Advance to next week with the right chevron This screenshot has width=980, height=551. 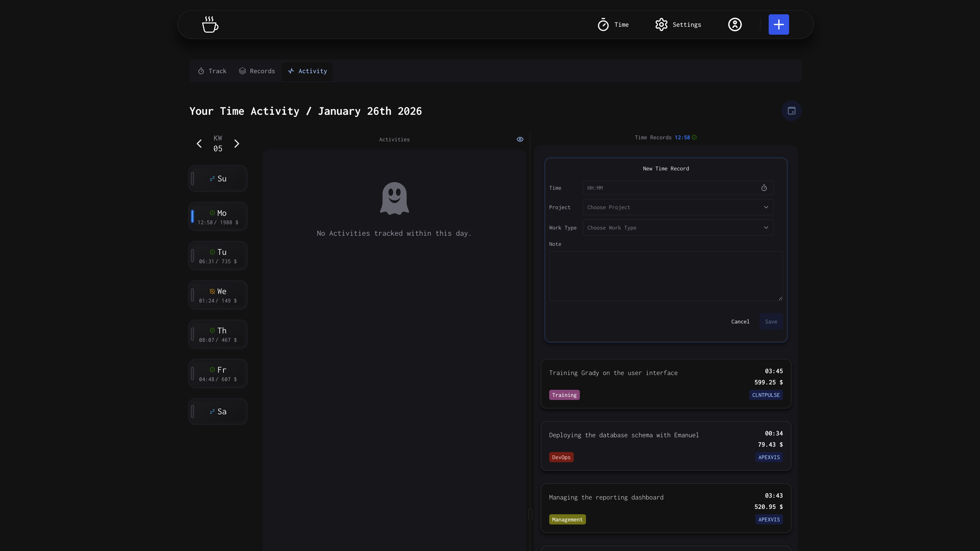(237, 143)
